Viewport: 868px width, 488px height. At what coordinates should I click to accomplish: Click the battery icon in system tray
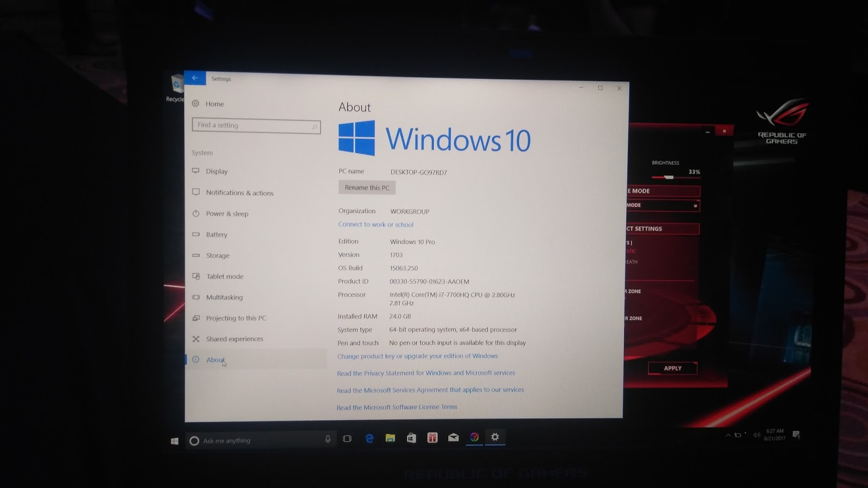(738, 435)
